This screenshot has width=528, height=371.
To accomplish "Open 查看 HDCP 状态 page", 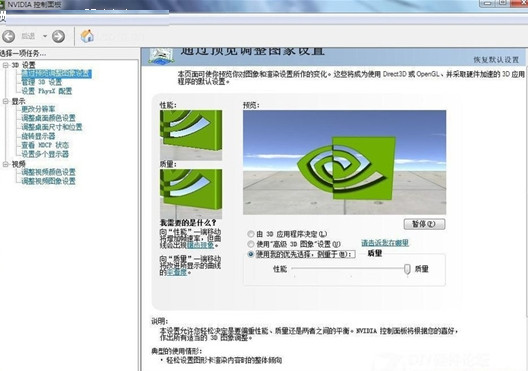I will pos(45,145).
